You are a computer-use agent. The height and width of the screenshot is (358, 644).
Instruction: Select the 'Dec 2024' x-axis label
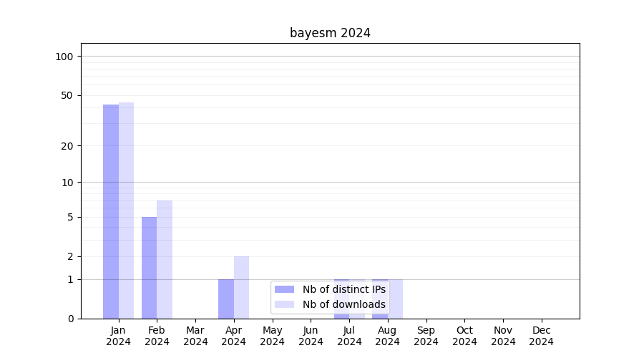541,336
